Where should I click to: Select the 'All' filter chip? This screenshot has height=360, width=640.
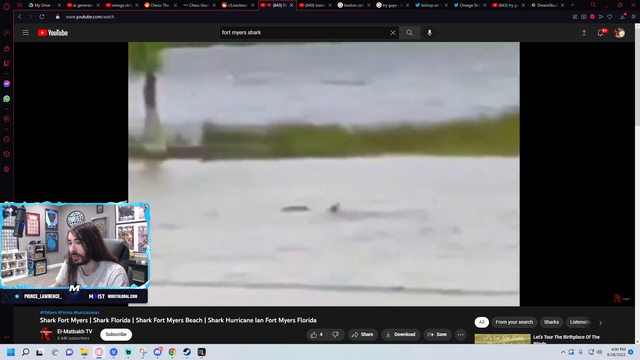482,322
